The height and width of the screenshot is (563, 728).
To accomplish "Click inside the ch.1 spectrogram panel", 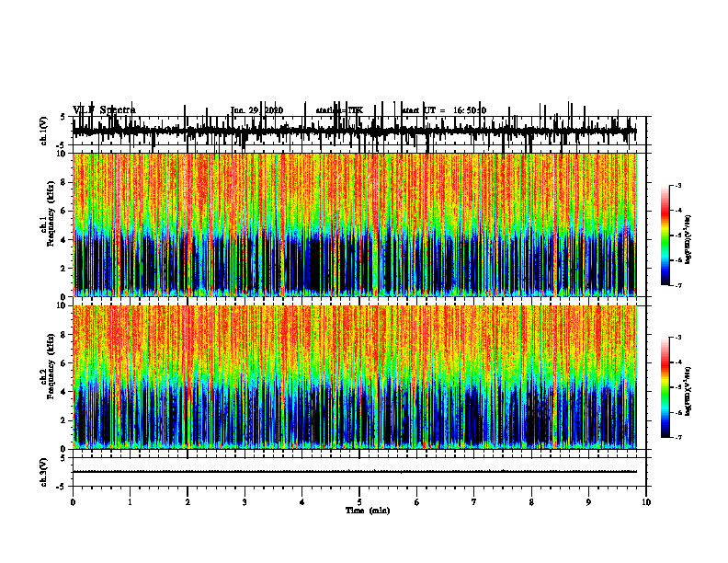I will (355, 224).
